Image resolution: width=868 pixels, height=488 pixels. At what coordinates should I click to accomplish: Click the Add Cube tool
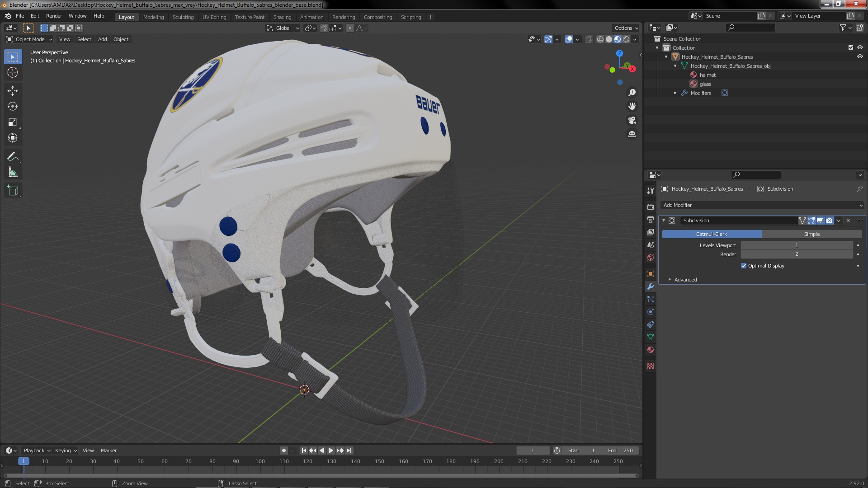pos(13,191)
